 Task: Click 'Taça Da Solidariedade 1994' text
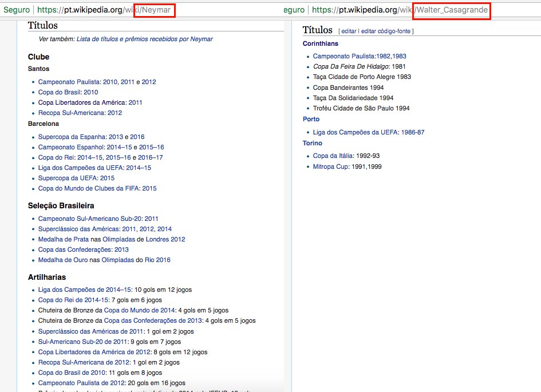[x=353, y=98]
